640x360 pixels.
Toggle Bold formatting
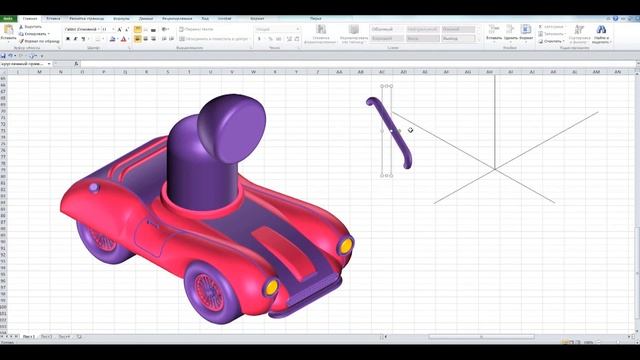(68, 39)
